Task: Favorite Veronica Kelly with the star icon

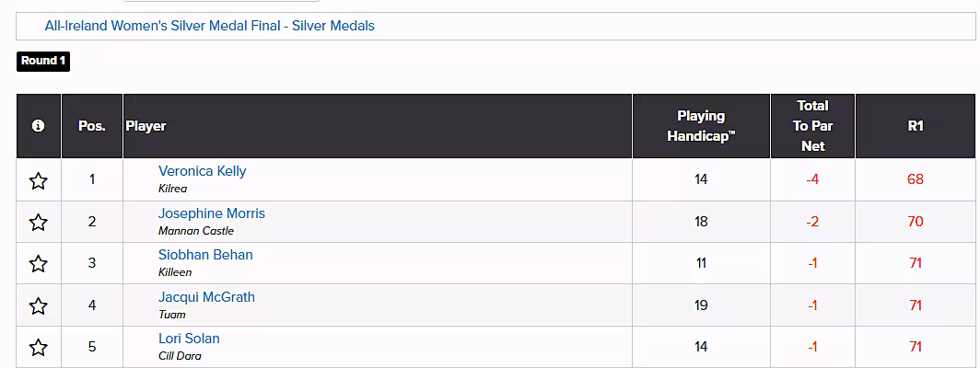Action: pos(38,180)
